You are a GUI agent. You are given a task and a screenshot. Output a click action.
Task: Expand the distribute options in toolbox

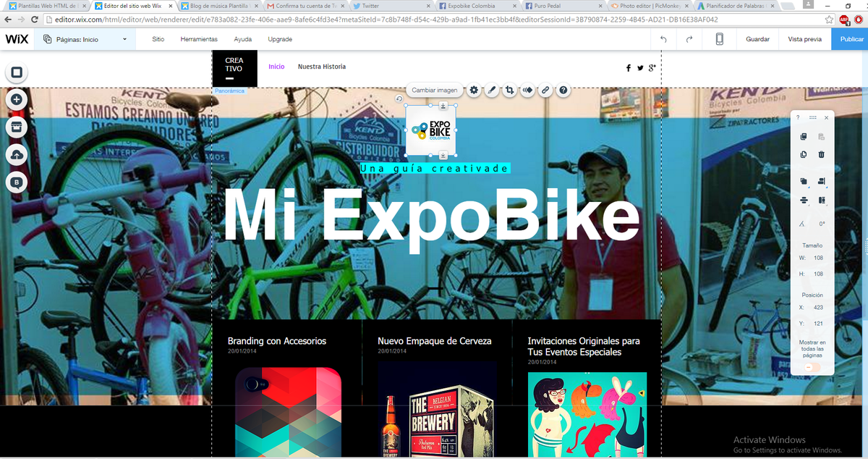[804, 200]
